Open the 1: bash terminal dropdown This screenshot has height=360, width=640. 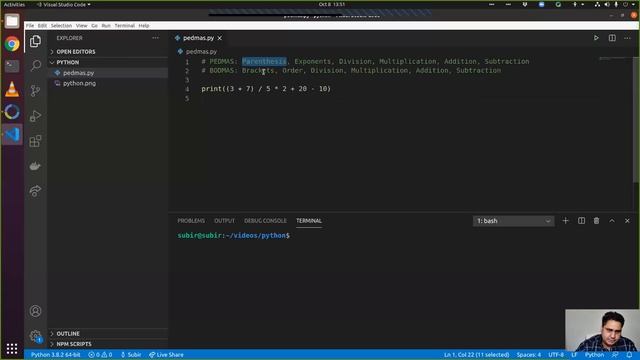513,221
